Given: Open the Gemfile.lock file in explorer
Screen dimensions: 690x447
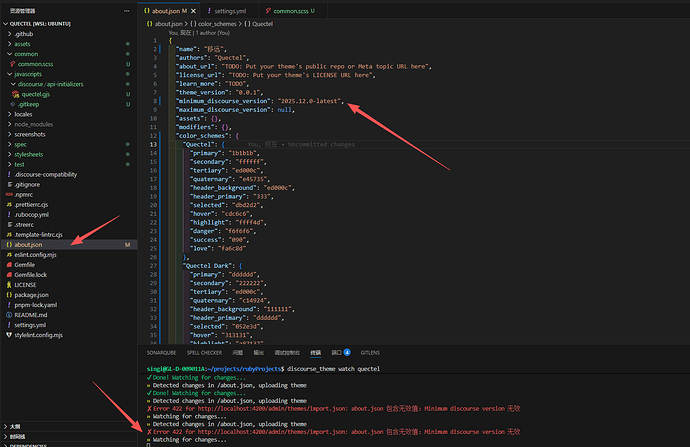Looking at the screenshot, I should click(30, 275).
